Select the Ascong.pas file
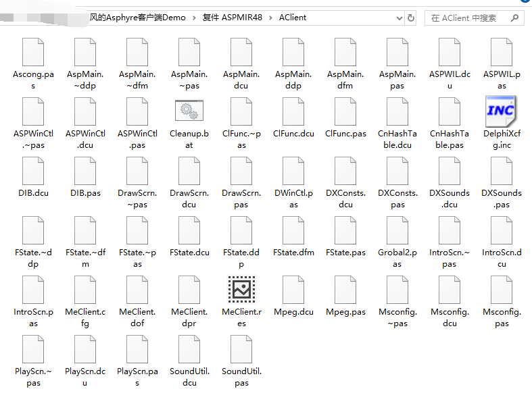Image resolution: width=532 pixels, height=416 pixels. 33,53
